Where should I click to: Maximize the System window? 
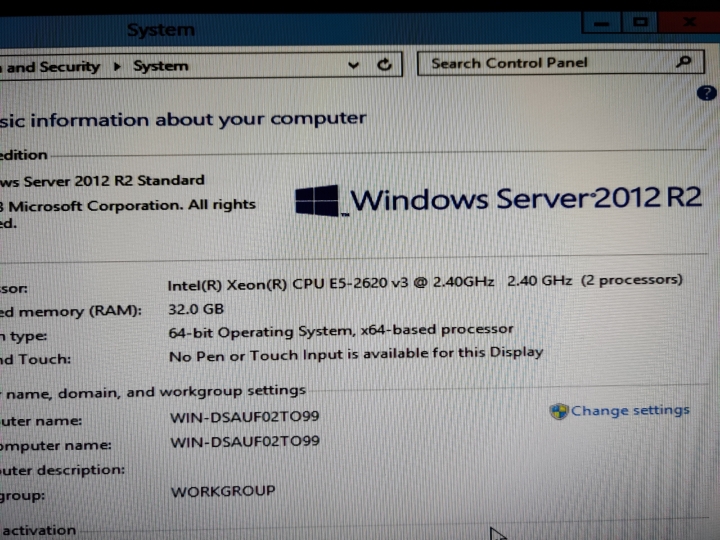(x=640, y=22)
